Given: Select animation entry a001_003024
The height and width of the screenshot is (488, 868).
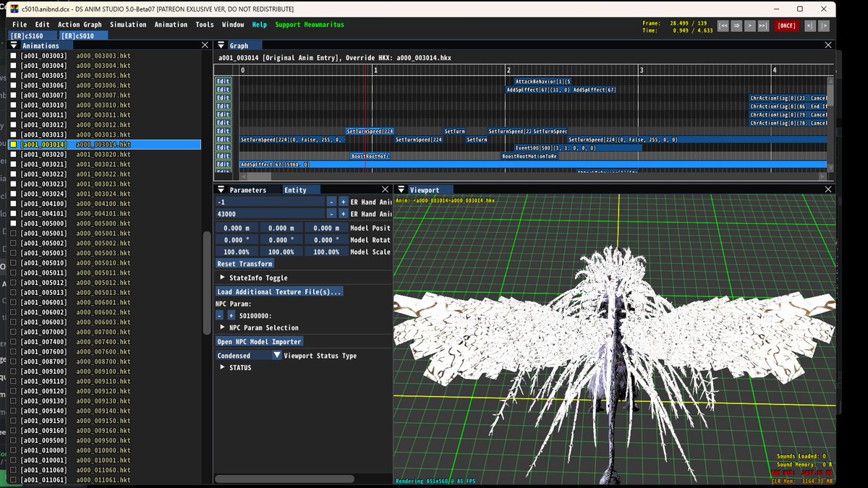Looking at the screenshot, I should 106,194.
